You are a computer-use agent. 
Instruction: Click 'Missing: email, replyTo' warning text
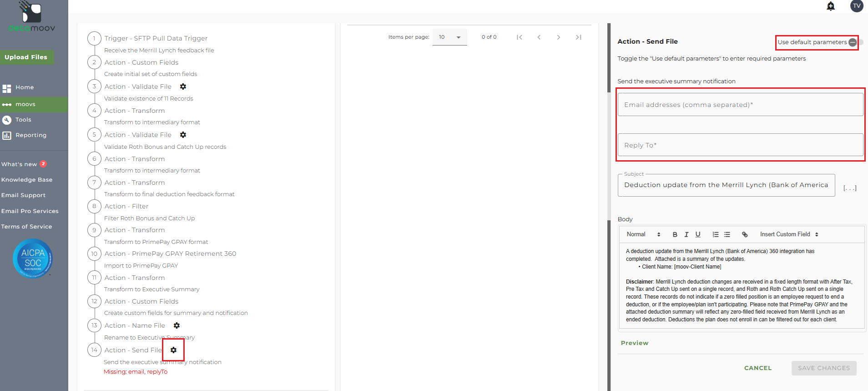click(x=136, y=372)
